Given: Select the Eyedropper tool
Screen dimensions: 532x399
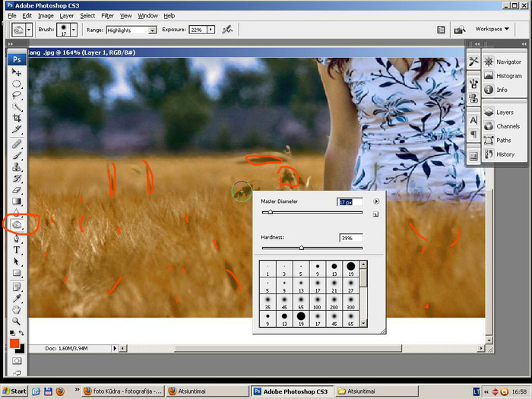Looking at the screenshot, I should [x=17, y=298].
